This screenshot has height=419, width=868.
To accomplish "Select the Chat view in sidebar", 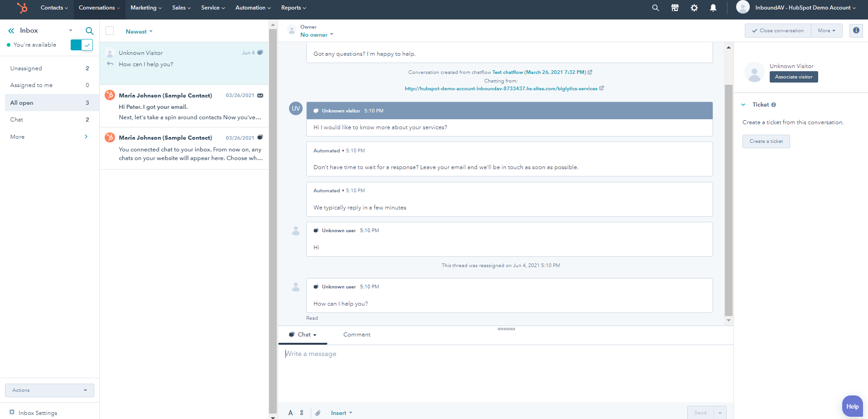I will click(49, 120).
